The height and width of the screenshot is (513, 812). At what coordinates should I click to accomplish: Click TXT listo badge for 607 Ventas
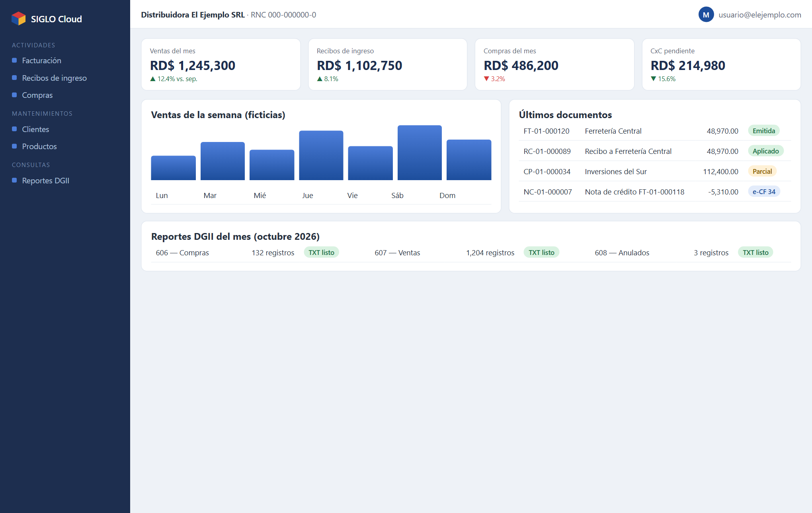541,253
